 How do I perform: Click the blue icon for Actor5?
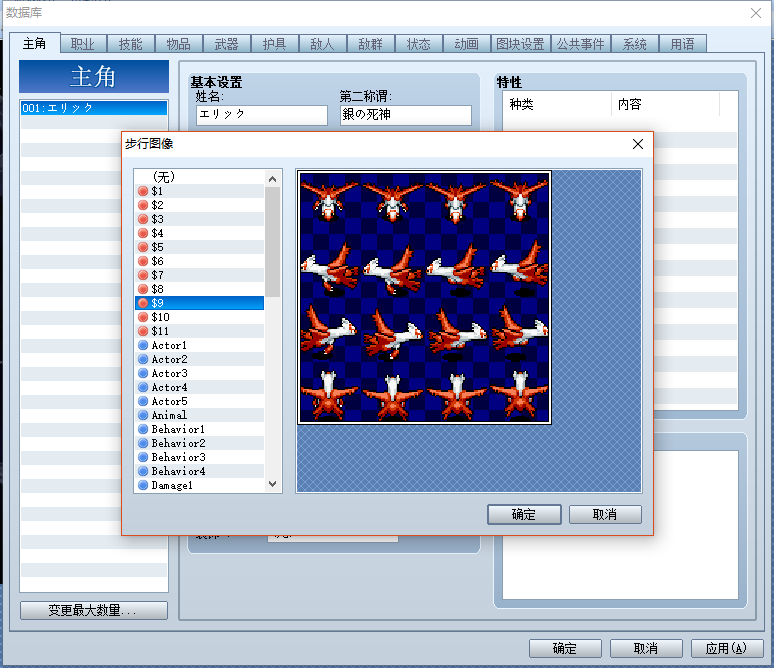point(143,401)
